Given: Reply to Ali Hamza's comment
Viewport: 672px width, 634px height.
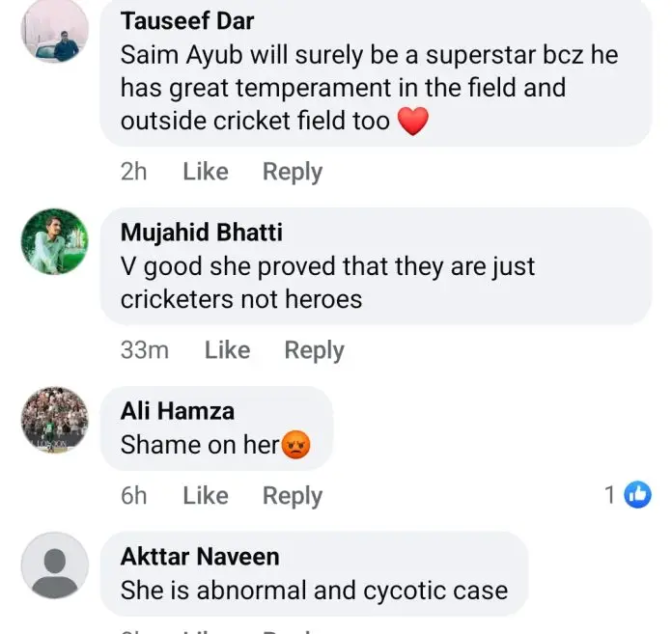Looking at the screenshot, I should point(293,495).
